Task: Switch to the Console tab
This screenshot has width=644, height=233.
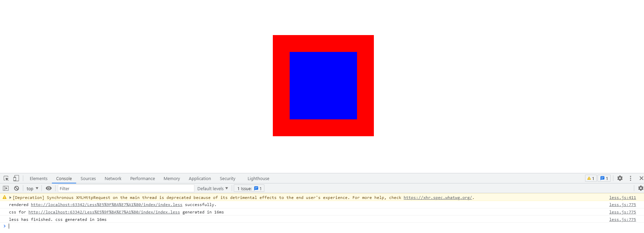Action: coord(64,178)
